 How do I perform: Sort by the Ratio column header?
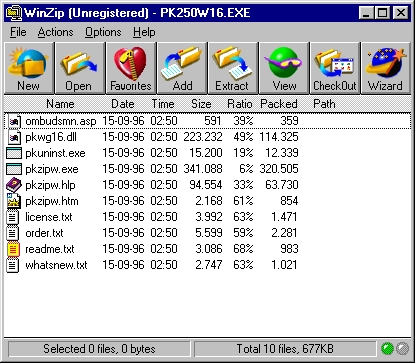pyautogui.click(x=239, y=104)
